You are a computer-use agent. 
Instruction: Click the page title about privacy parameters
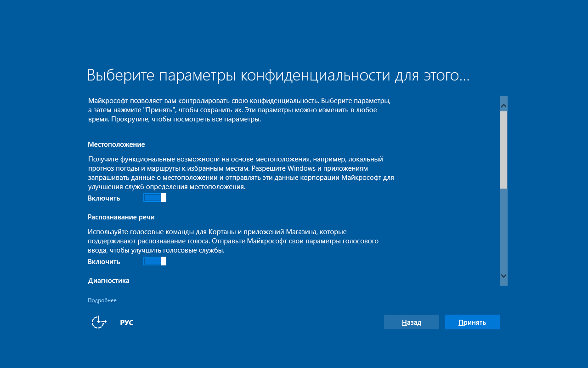(x=278, y=75)
